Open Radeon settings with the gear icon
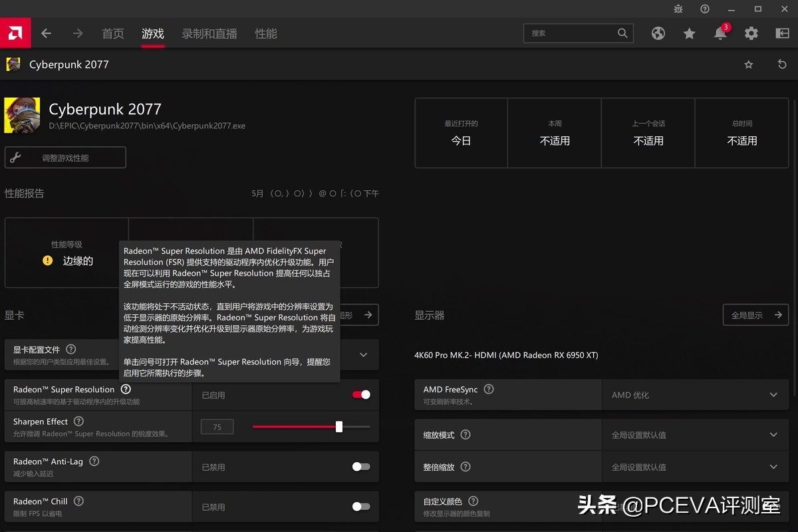The height and width of the screenshot is (532, 798). point(751,33)
